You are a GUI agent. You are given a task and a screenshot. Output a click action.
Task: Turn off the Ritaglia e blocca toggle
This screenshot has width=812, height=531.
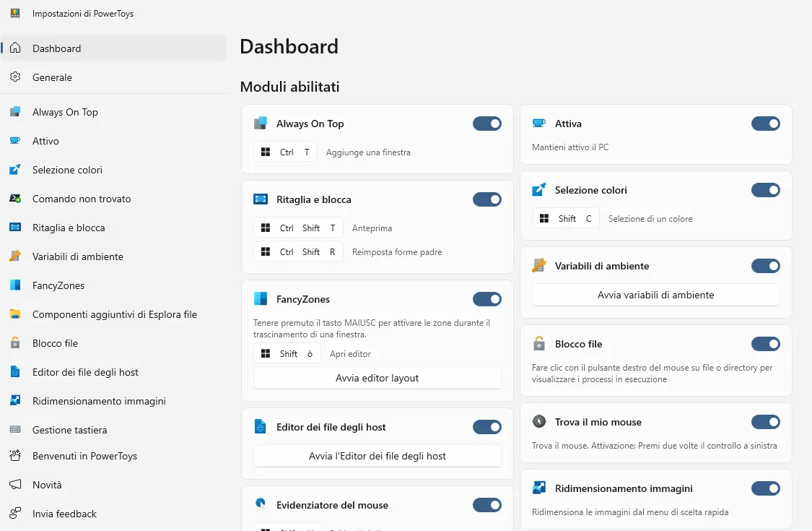tap(487, 199)
